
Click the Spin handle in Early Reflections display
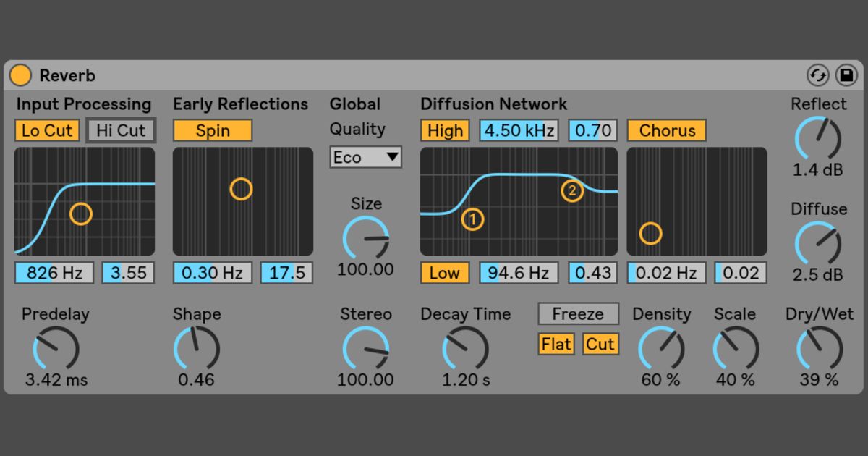point(241,189)
